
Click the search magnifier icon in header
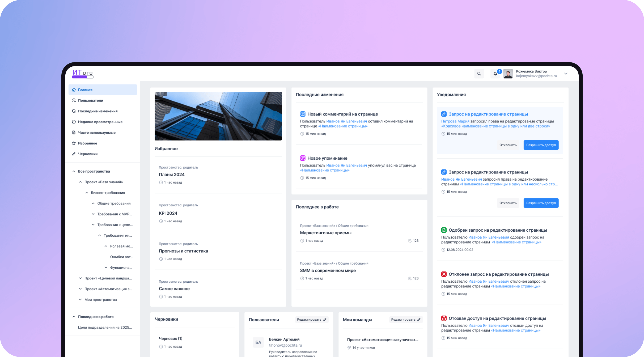pyautogui.click(x=479, y=74)
